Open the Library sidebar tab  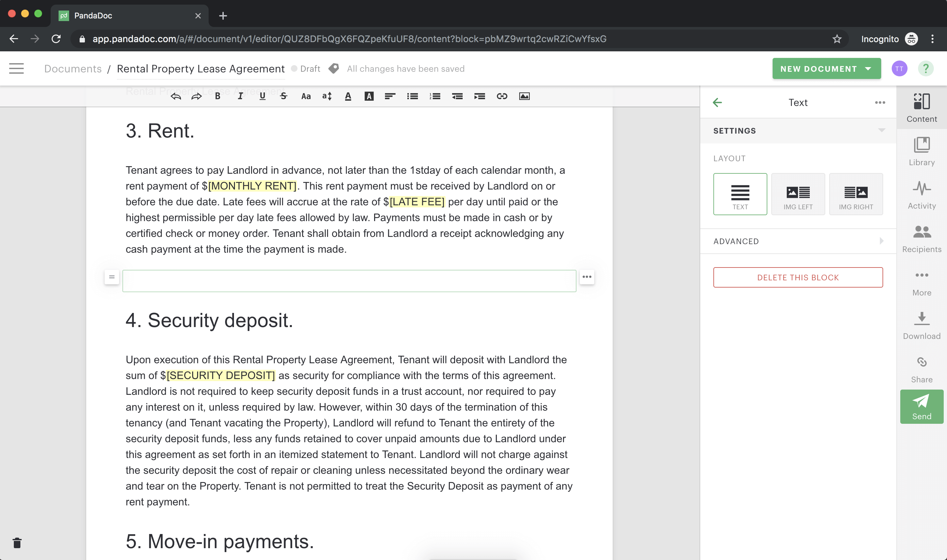921,151
